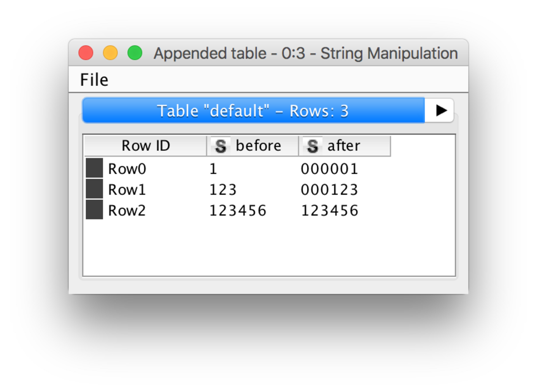Select the cell containing 000123
The image size is (537, 392).
coord(329,190)
